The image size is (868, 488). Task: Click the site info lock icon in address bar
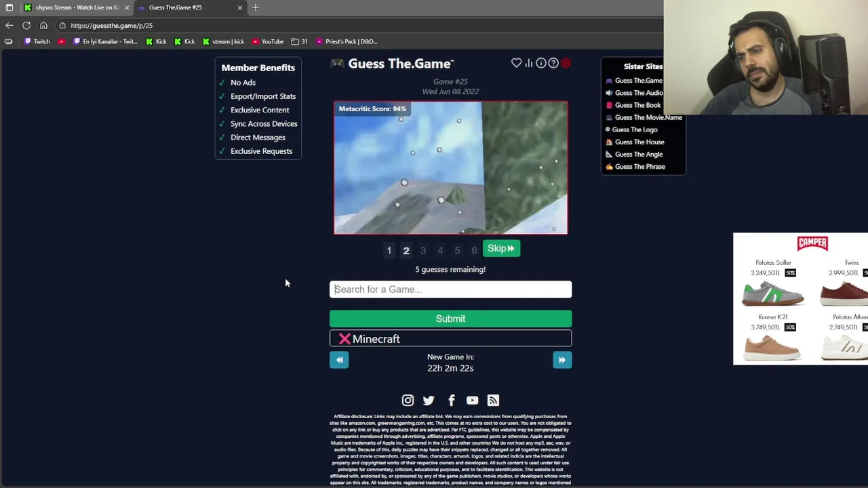tap(62, 26)
